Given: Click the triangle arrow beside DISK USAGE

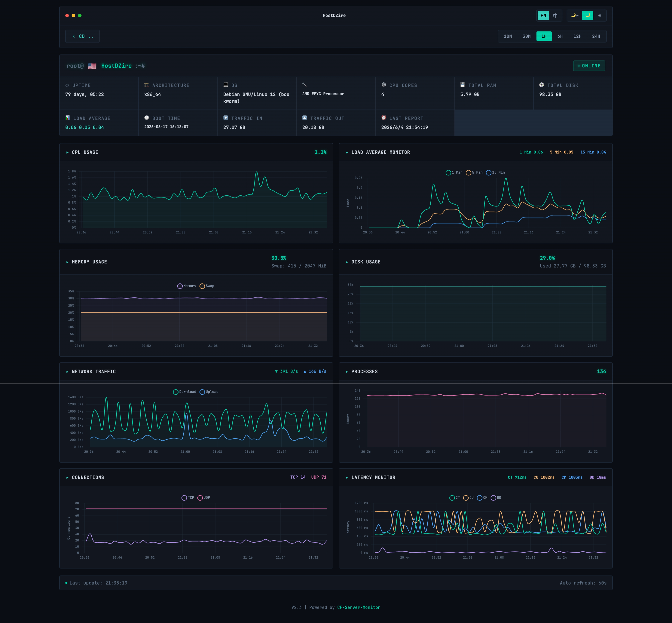Looking at the screenshot, I should coord(347,262).
